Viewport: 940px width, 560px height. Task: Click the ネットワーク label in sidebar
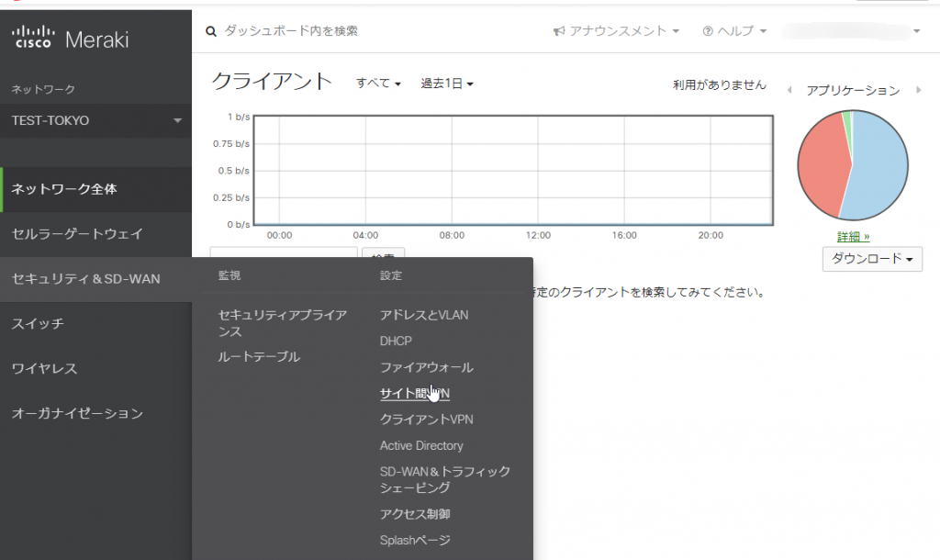click(x=43, y=89)
